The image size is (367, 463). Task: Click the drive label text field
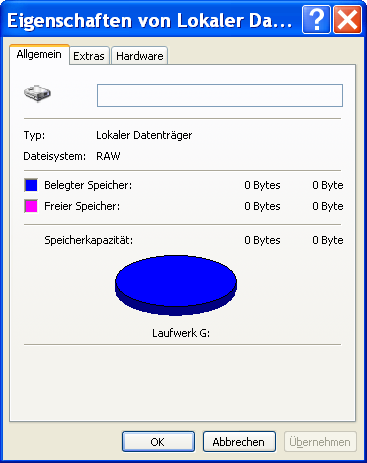(220, 96)
